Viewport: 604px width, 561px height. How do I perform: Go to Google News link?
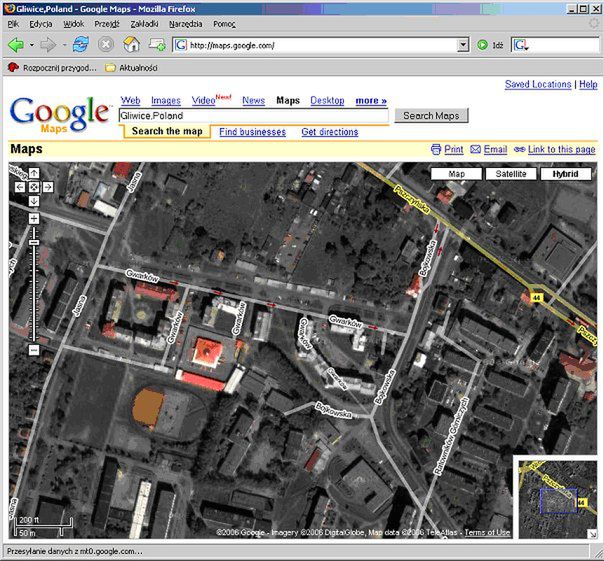pyautogui.click(x=253, y=101)
